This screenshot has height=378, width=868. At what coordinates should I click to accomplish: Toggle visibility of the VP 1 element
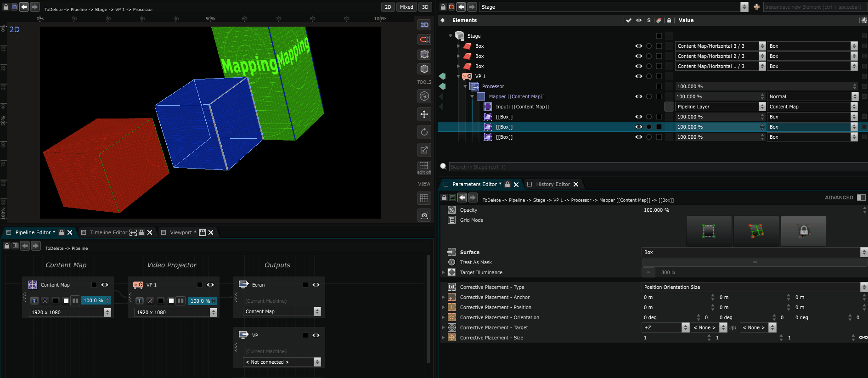[638, 76]
